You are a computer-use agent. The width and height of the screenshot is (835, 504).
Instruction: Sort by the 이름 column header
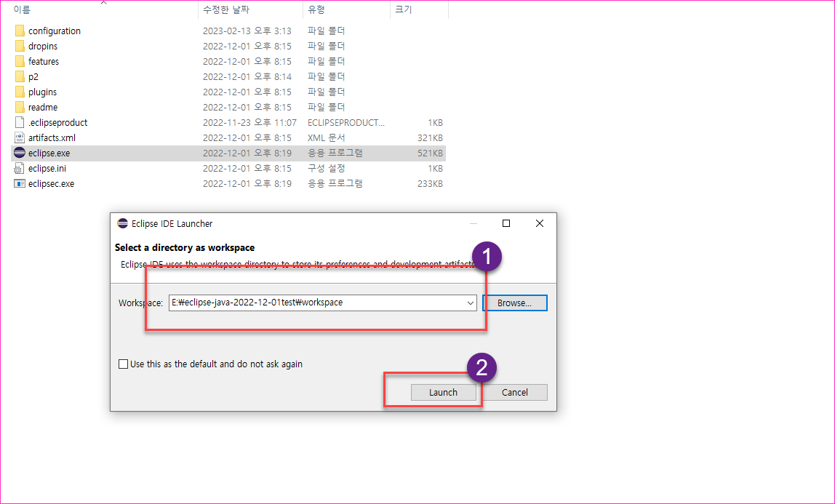click(x=22, y=9)
